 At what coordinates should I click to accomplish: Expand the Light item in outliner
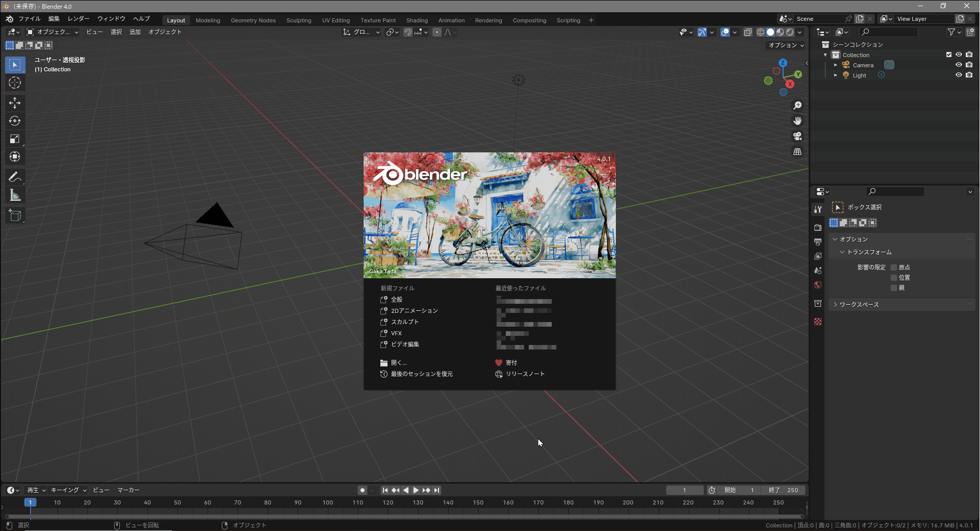pyautogui.click(x=835, y=75)
